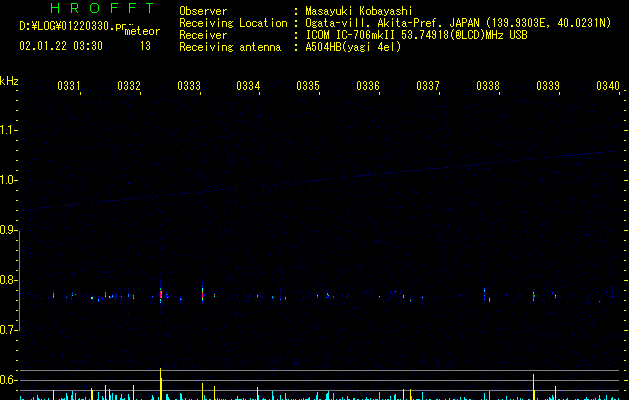Click the 0.6 frequency axis label
This screenshot has width=629, height=400.
pos(8,380)
